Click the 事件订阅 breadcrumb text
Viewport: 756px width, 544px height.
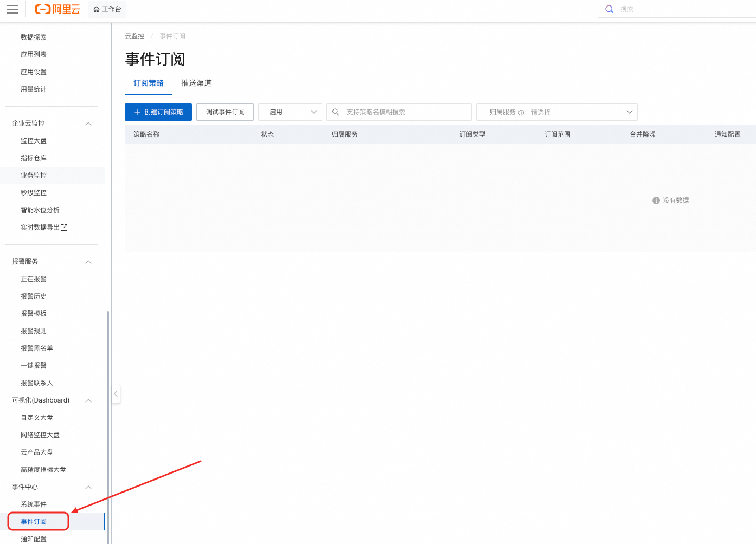tap(172, 36)
